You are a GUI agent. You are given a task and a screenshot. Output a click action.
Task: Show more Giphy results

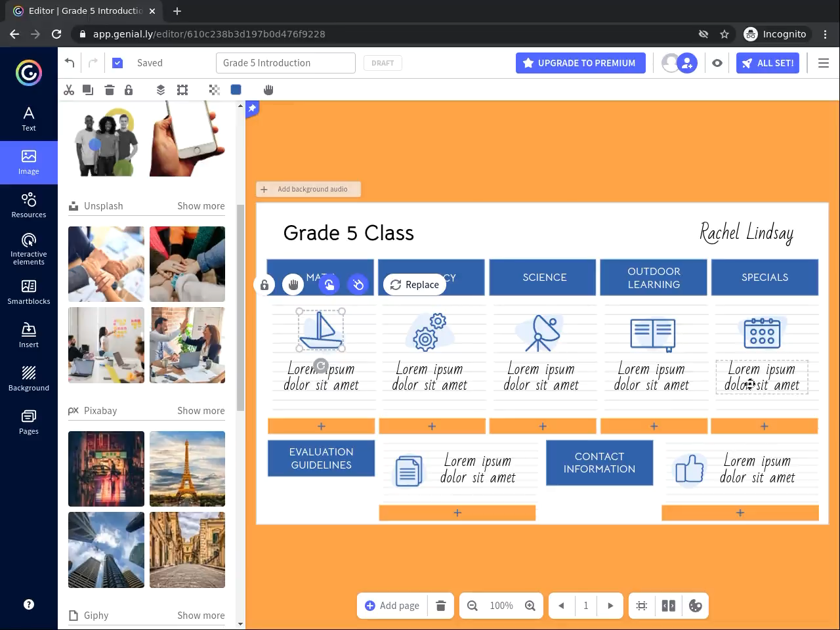201,616
